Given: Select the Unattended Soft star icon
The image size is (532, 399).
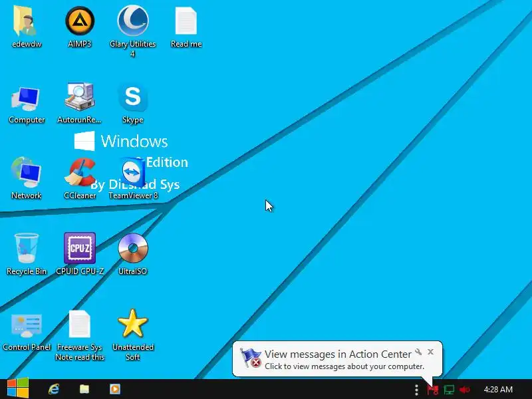Looking at the screenshot, I should coord(132,323).
